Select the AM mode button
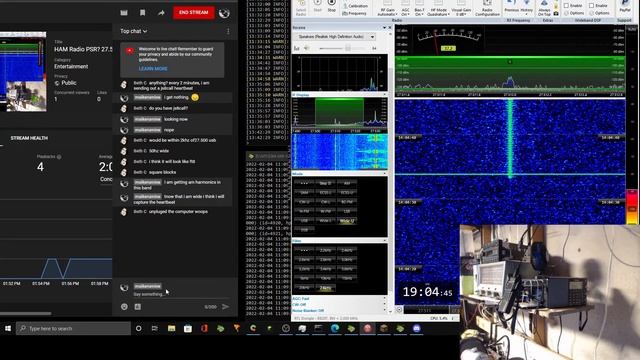 coord(347,183)
